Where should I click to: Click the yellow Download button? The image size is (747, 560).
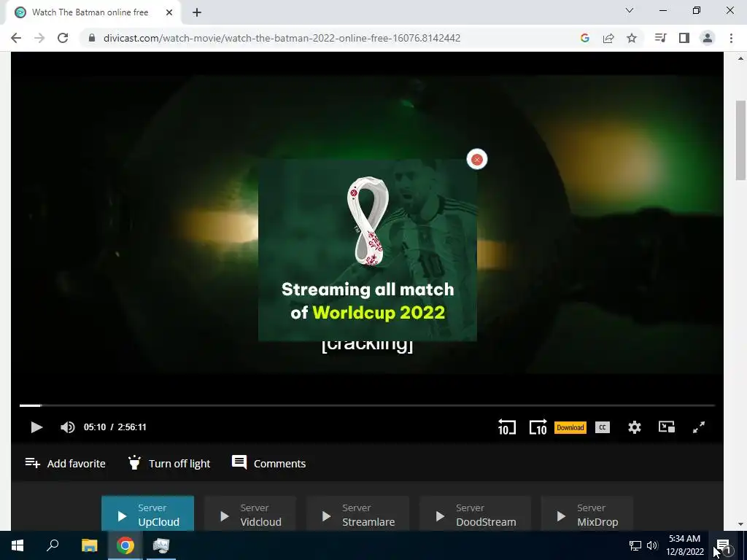tap(570, 427)
